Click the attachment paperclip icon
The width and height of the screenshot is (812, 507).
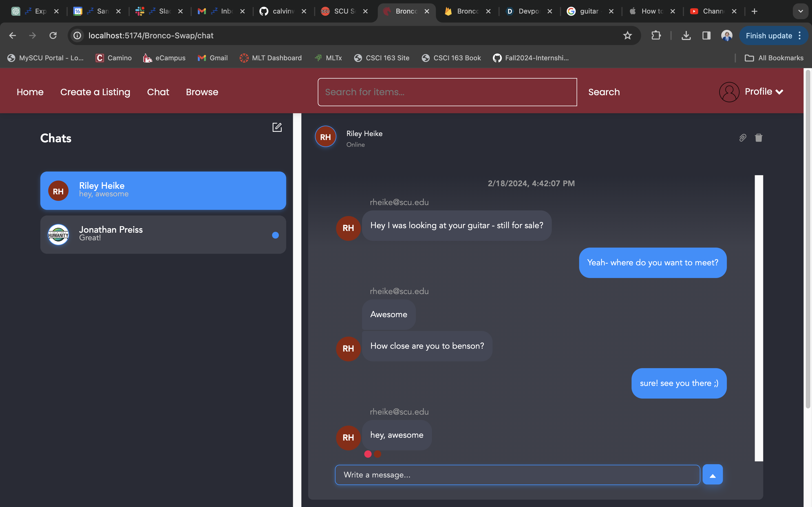(743, 138)
